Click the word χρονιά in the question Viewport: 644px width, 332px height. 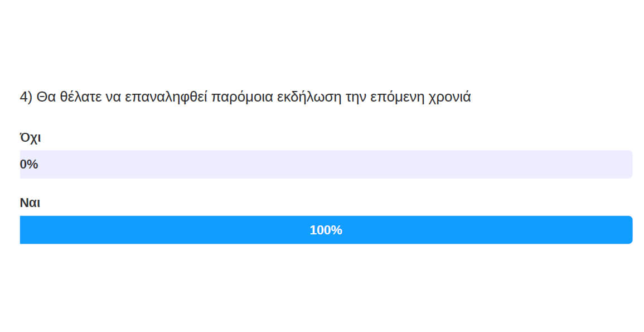pos(449,97)
